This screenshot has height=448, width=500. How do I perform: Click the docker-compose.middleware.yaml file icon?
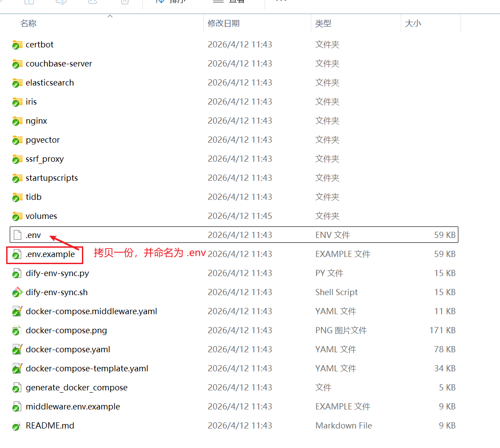[x=17, y=312]
